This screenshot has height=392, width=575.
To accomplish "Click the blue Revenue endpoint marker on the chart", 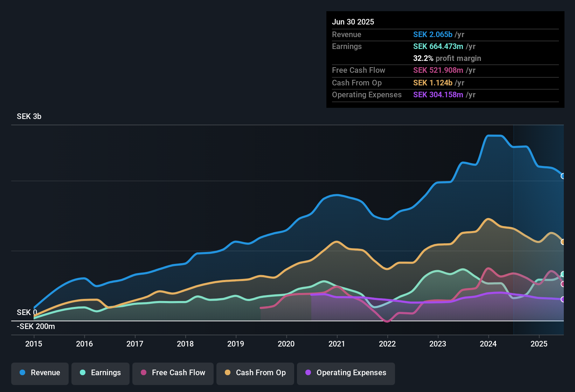I will [563, 176].
